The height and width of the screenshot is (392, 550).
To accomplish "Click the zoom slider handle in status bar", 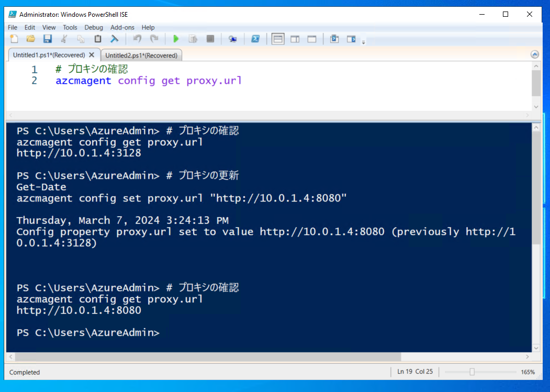I will (x=472, y=372).
